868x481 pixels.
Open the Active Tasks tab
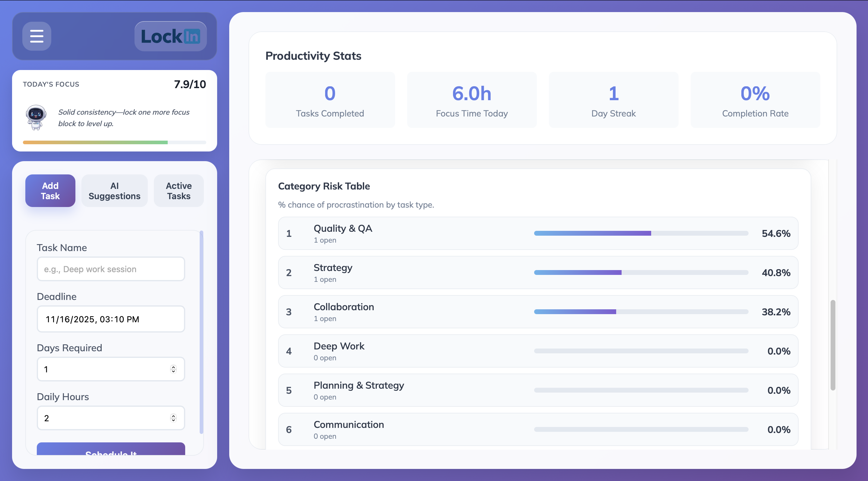[179, 191]
